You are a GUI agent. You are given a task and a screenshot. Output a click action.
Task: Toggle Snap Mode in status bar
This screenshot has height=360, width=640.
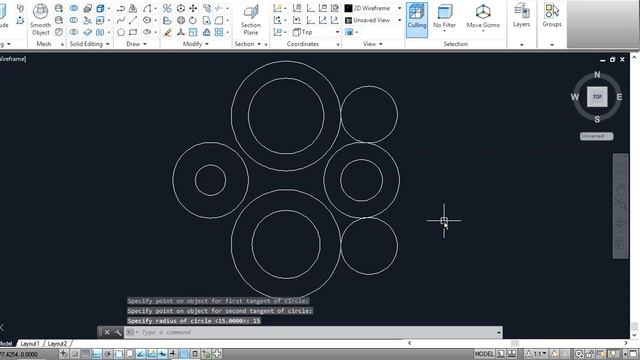coord(75,354)
